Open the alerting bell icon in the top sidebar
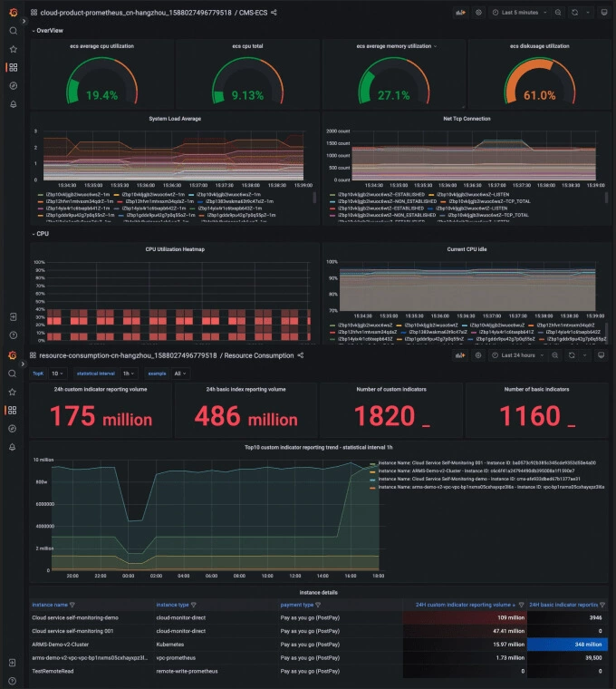616x689 pixels. tap(14, 104)
